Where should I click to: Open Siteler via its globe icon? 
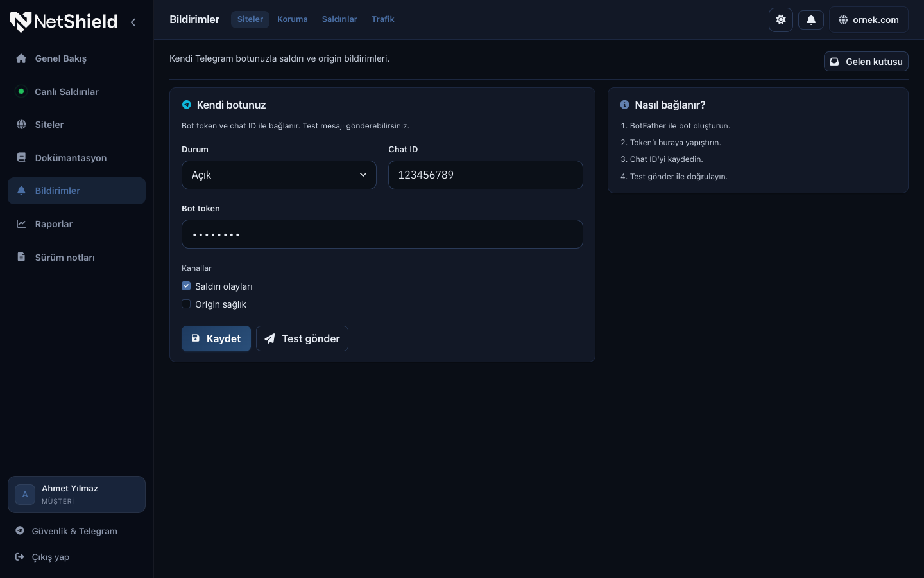point(21,125)
